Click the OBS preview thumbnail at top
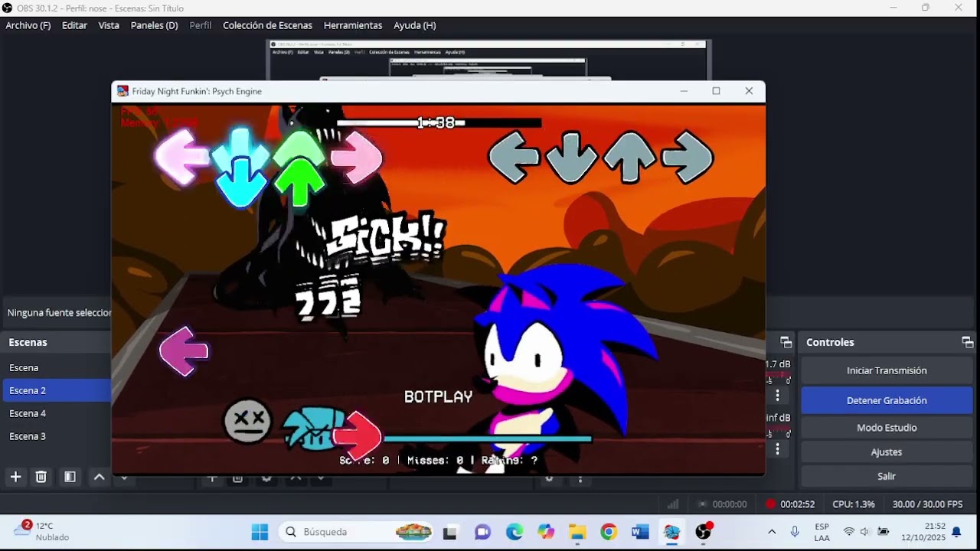Screen dimensions: 980x551 pyautogui.click(x=488, y=60)
